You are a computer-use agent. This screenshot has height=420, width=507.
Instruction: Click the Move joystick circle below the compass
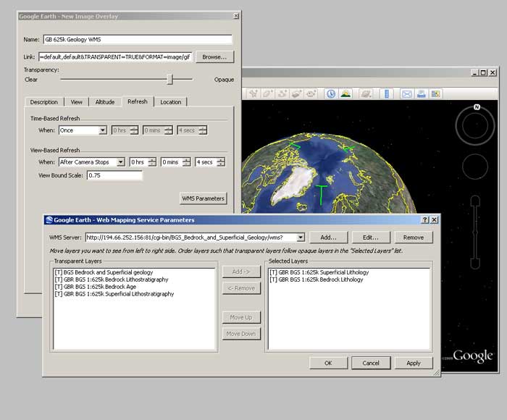(x=474, y=167)
